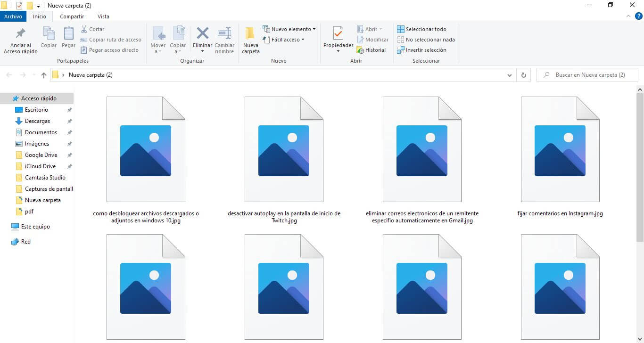Click the scrollbar up arrow

click(640, 90)
